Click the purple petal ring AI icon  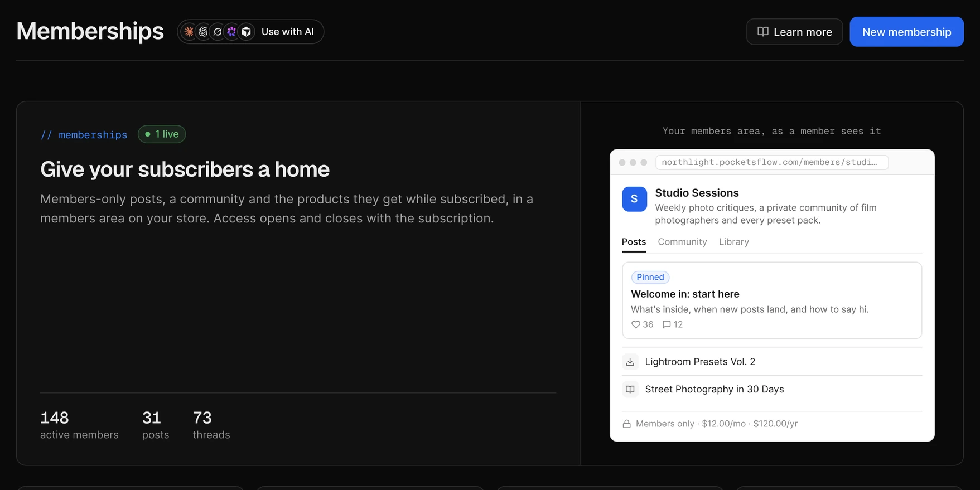[231, 32]
